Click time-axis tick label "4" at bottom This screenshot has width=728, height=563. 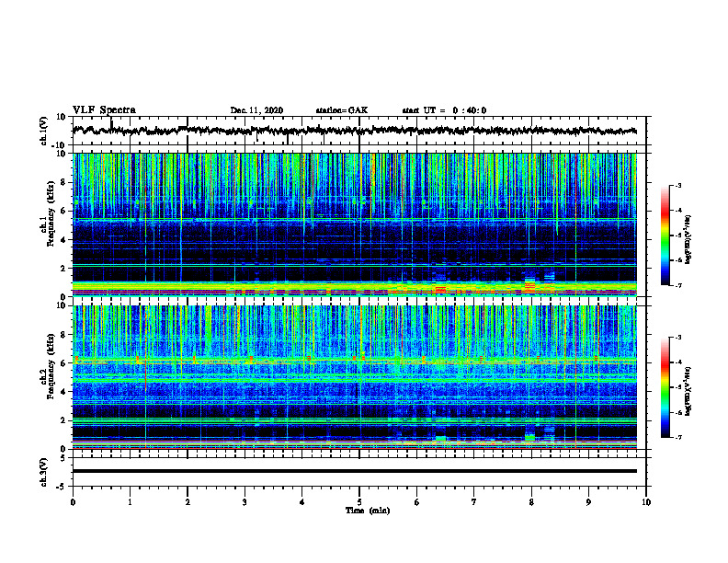click(x=302, y=502)
